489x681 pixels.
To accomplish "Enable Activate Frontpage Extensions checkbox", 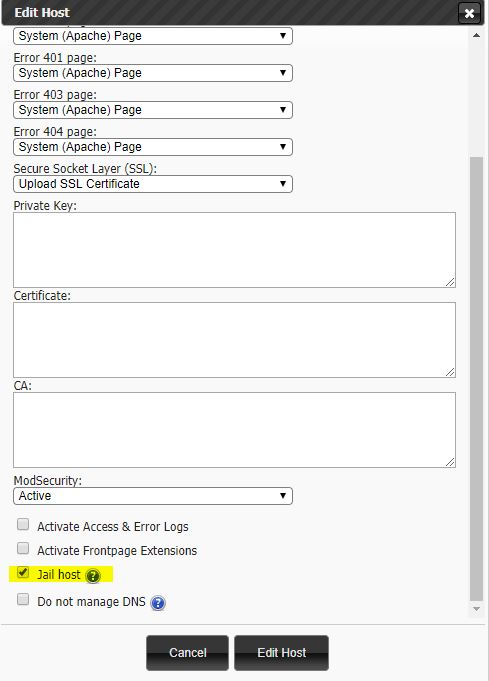I will tap(23, 548).
